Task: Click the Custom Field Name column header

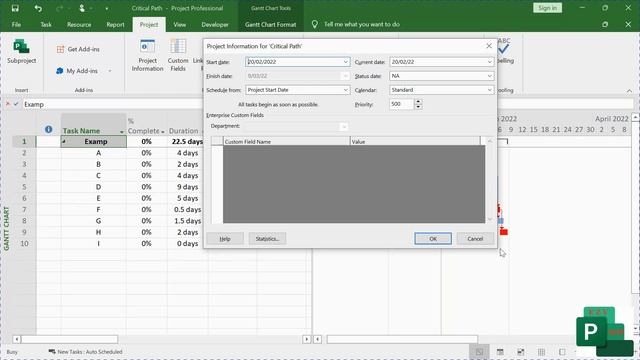Action: click(287, 142)
